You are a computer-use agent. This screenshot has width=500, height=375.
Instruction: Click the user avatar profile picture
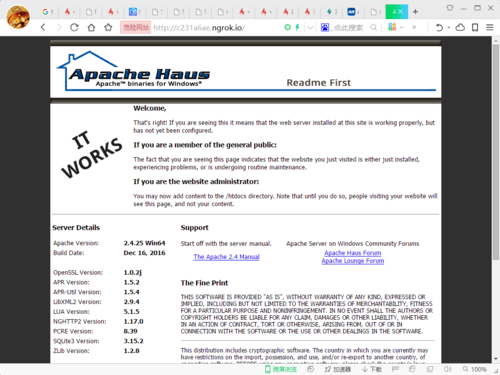point(18,17)
